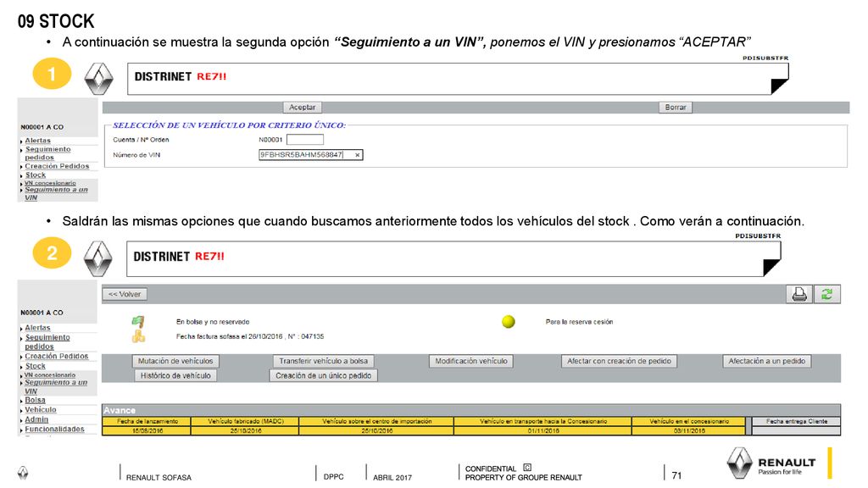Click 'Creación de un único pedido'

[x=323, y=375]
